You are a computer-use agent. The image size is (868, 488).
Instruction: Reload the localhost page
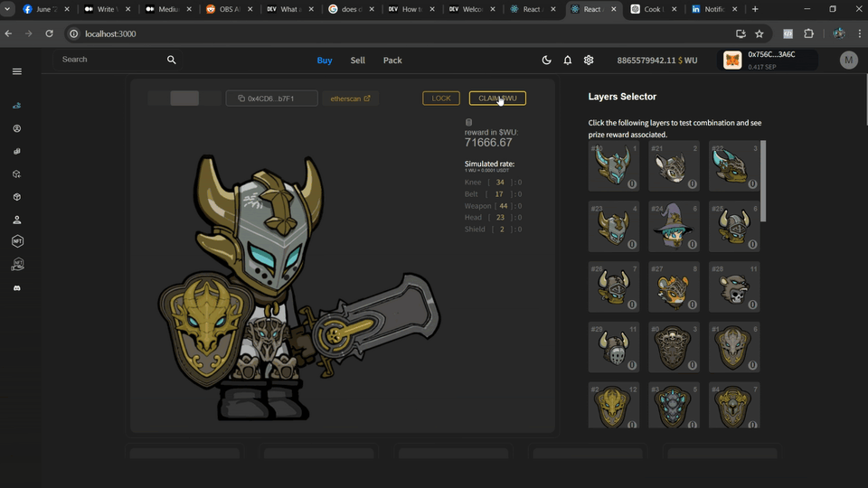pyautogui.click(x=49, y=33)
